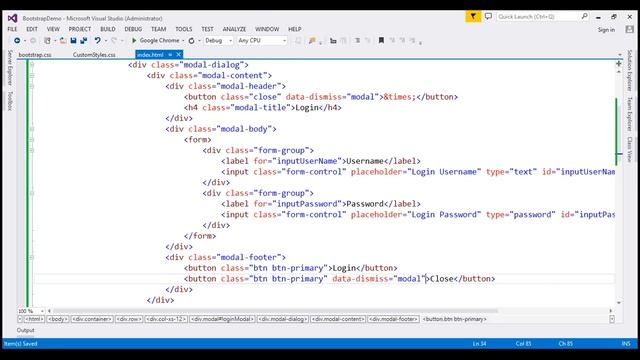Click the find in files toolbar icon

[x=312, y=40]
